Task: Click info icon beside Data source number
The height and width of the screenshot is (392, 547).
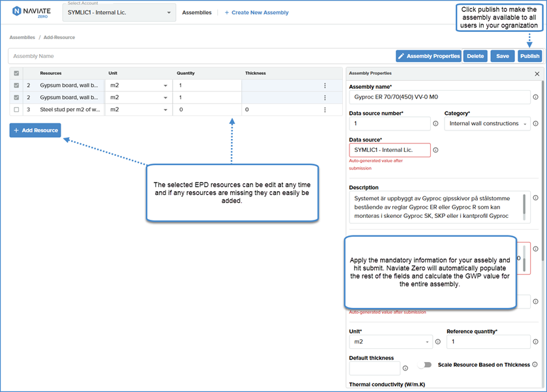Action: (436, 123)
